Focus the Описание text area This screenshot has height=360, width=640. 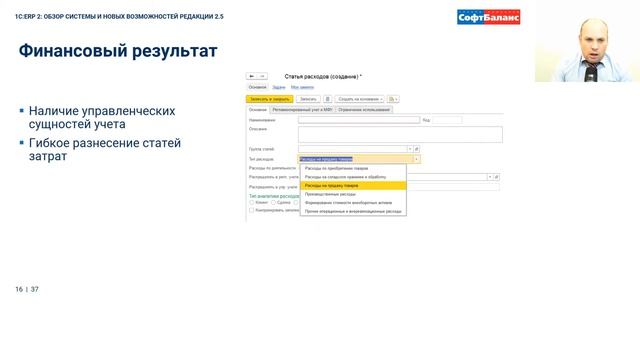(x=400, y=134)
